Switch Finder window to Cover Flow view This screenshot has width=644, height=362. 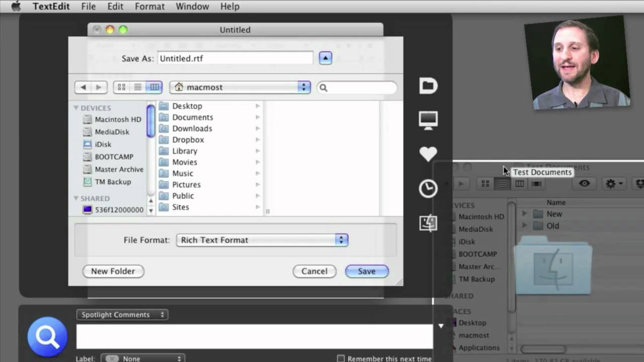point(536,184)
